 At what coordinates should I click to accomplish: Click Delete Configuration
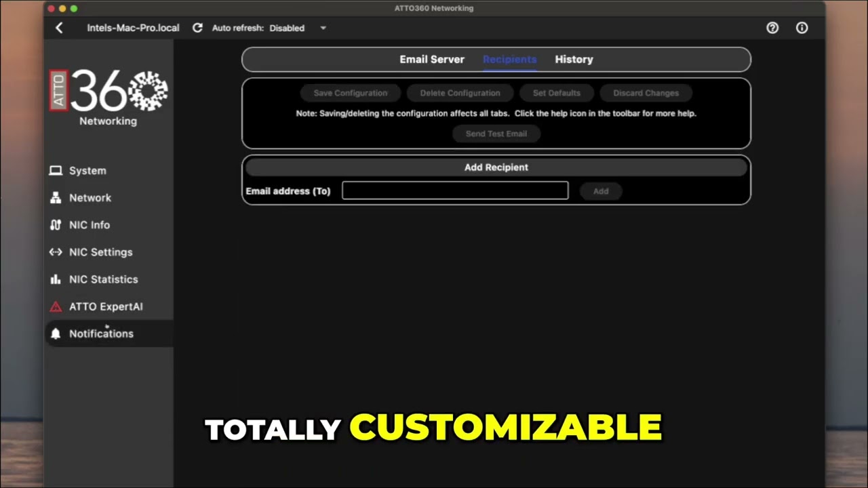(x=460, y=93)
